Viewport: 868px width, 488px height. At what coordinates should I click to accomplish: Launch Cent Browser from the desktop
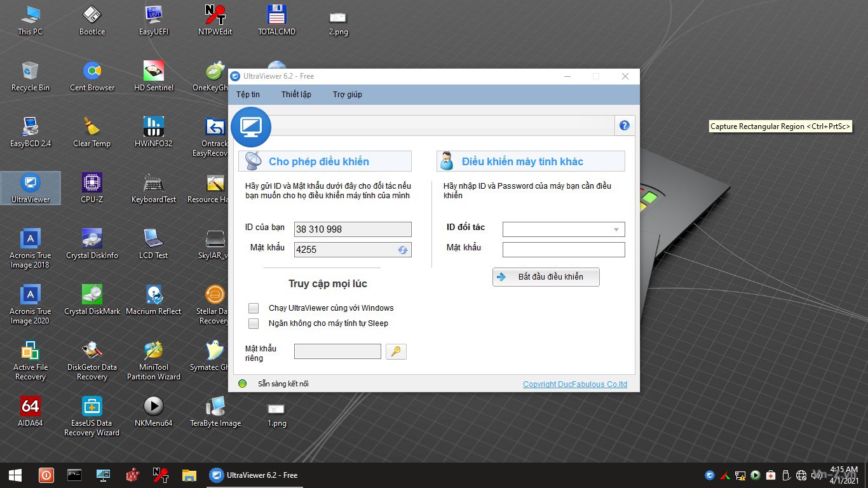tap(92, 76)
